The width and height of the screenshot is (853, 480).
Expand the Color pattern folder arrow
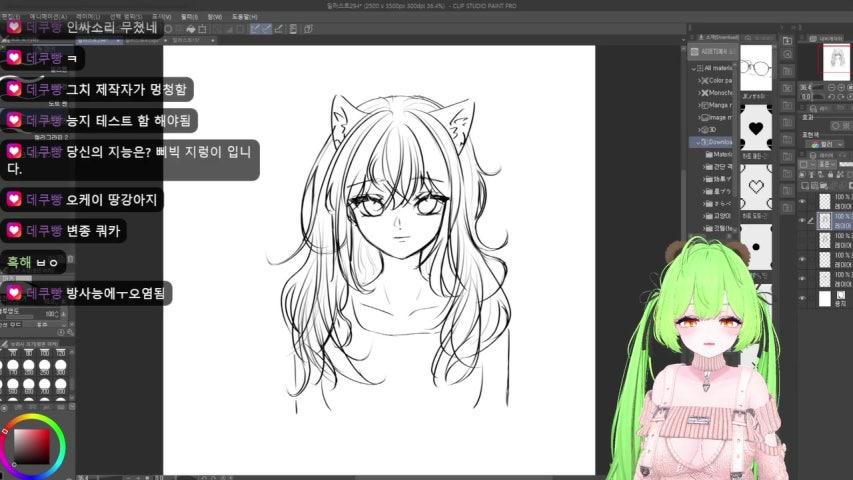pyautogui.click(x=700, y=80)
